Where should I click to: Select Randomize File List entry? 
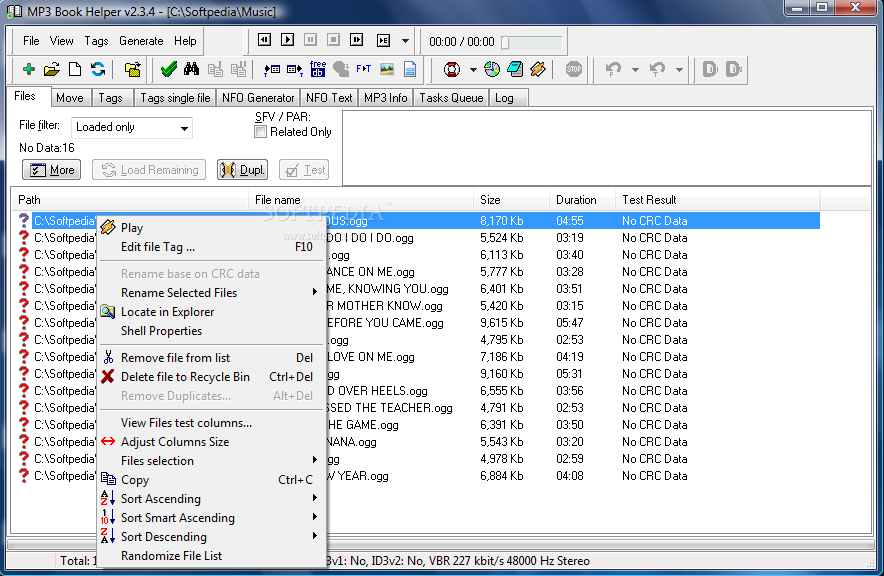click(211, 556)
